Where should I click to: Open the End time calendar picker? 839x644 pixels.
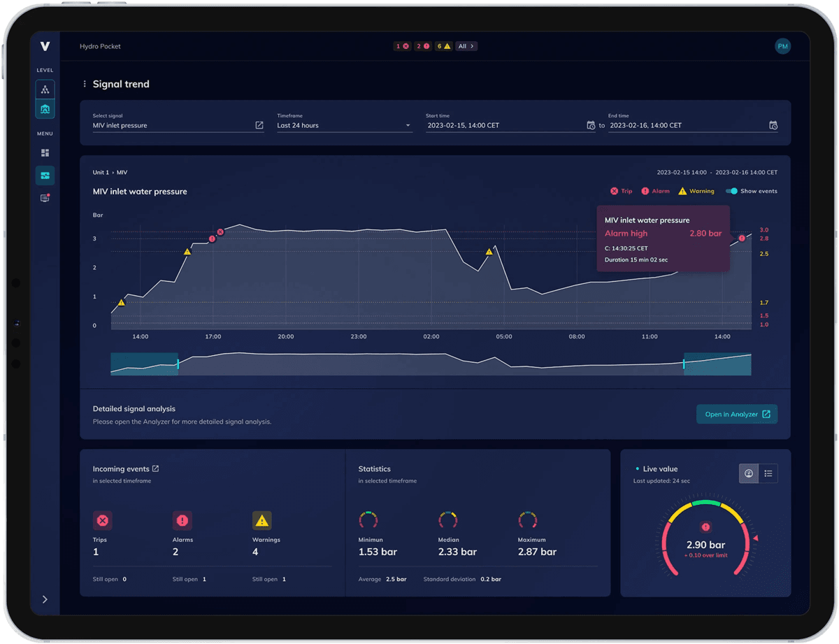(x=773, y=126)
